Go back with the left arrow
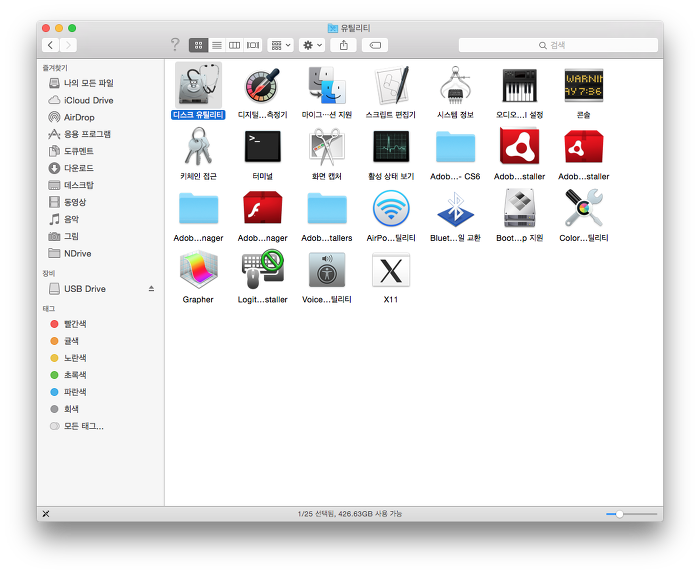 [x=50, y=45]
